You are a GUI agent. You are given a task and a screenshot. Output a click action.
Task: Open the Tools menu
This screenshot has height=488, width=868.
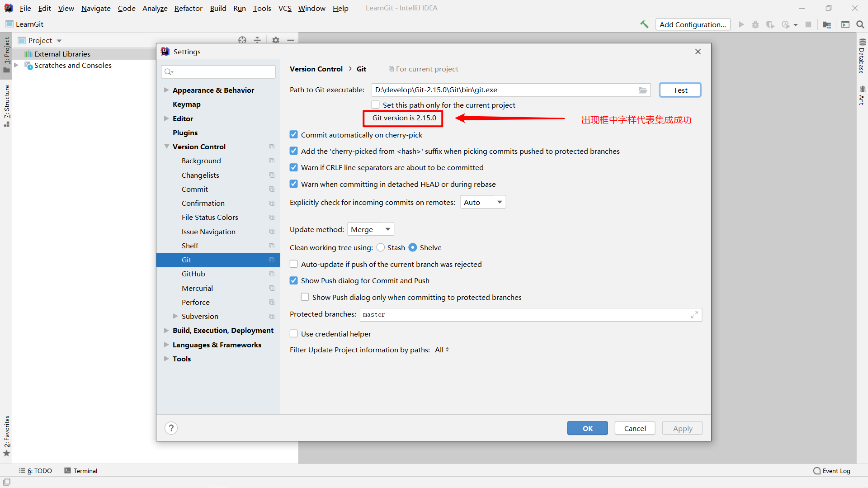click(x=262, y=8)
